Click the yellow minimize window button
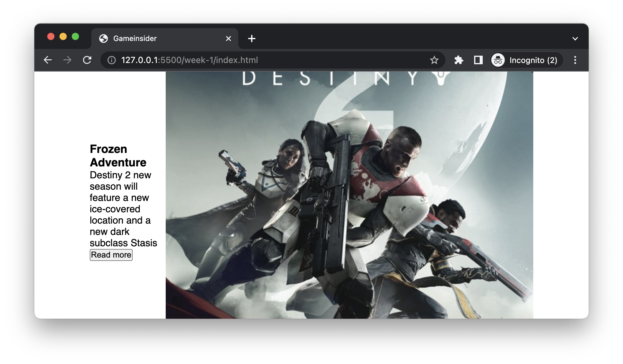 coord(63,37)
